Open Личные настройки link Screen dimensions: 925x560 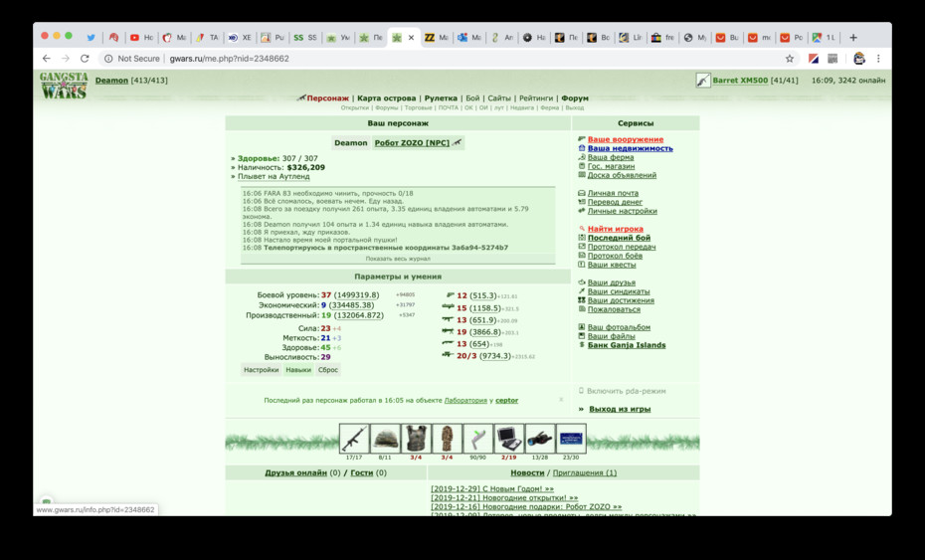point(623,211)
